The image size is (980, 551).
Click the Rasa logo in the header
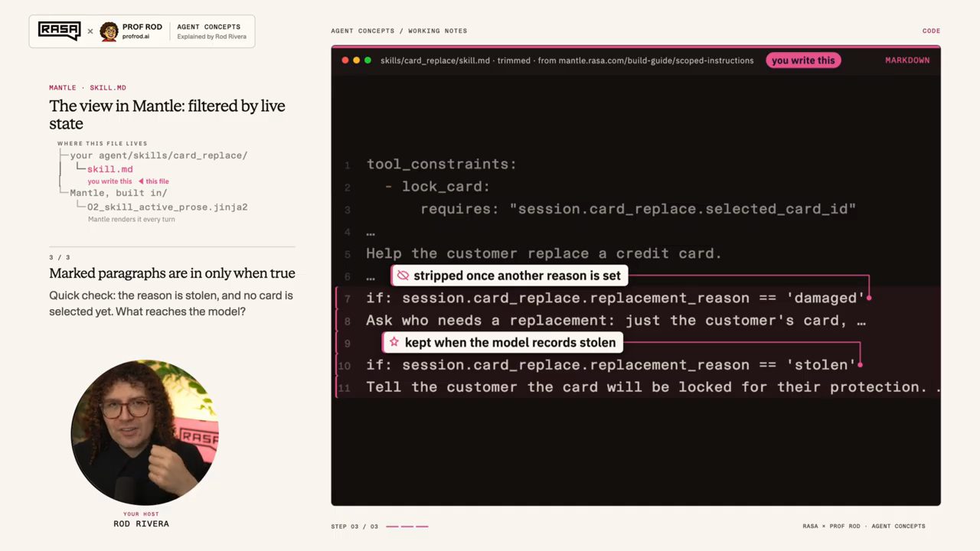(60, 31)
